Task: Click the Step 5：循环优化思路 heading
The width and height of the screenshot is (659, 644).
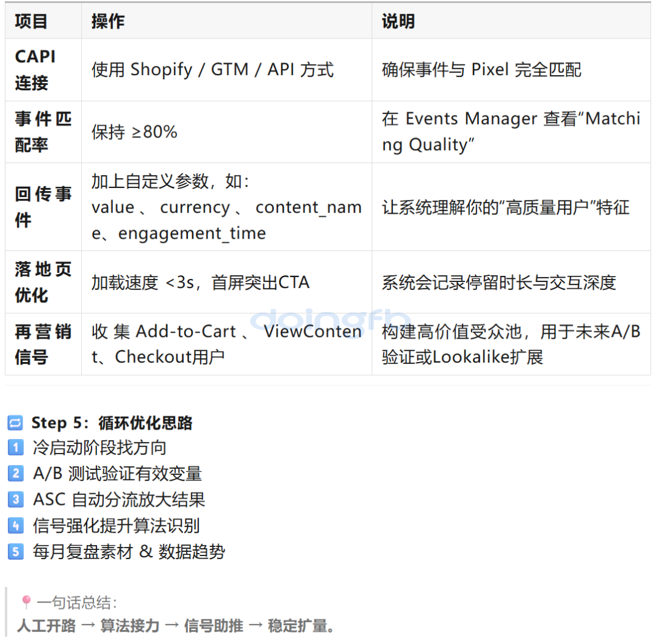Action: [x=112, y=422]
